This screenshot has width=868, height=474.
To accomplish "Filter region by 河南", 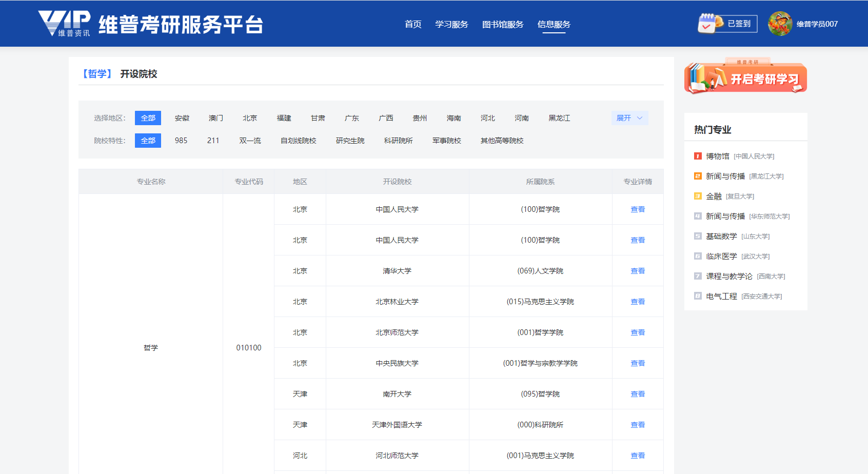I will [x=522, y=118].
